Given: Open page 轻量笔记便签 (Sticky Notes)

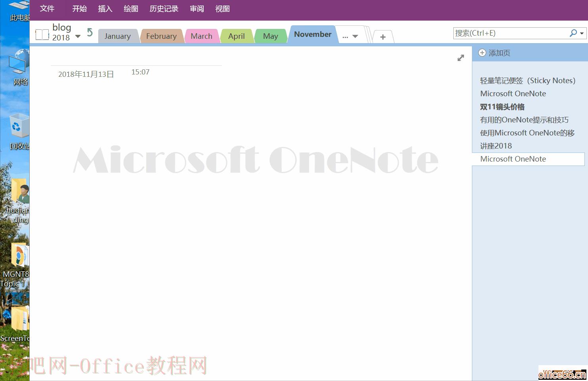Looking at the screenshot, I should tap(528, 81).
